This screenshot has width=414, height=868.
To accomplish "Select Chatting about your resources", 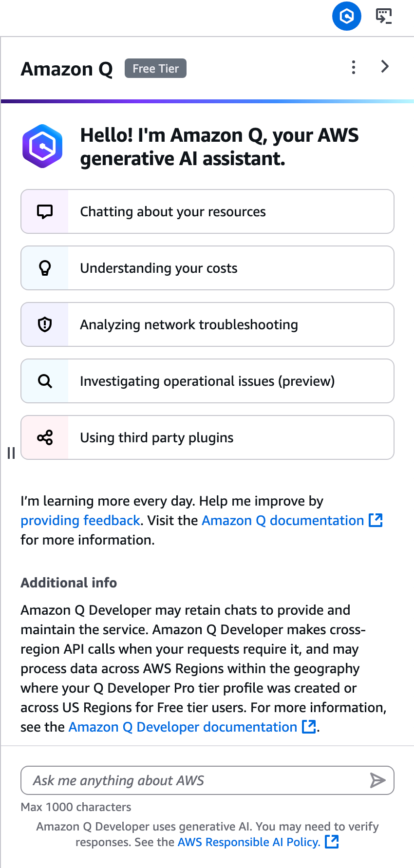I will [x=207, y=211].
